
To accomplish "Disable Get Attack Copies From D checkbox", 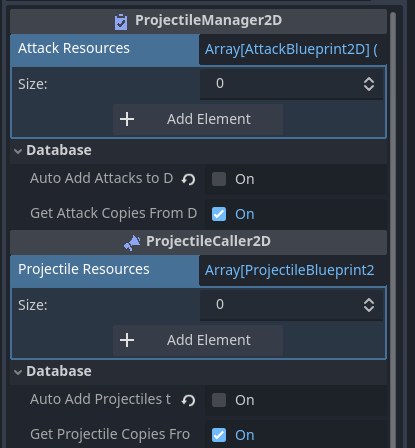I will pyautogui.click(x=219, y=214).
